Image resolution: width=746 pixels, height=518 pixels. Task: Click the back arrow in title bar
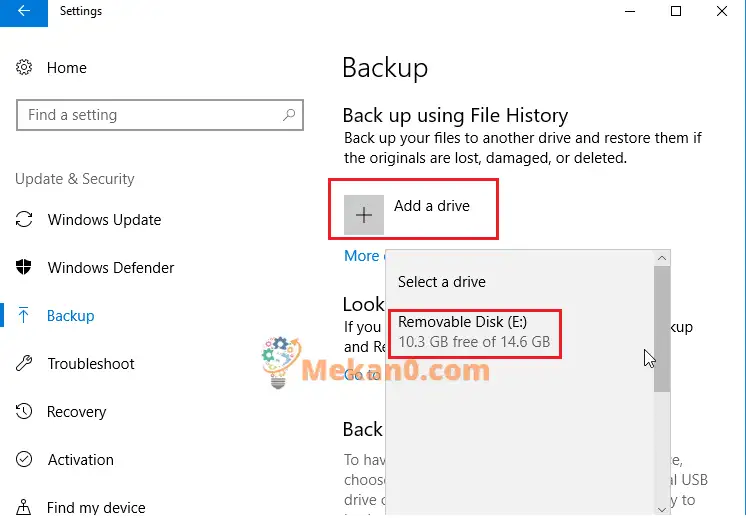point(24,11)
